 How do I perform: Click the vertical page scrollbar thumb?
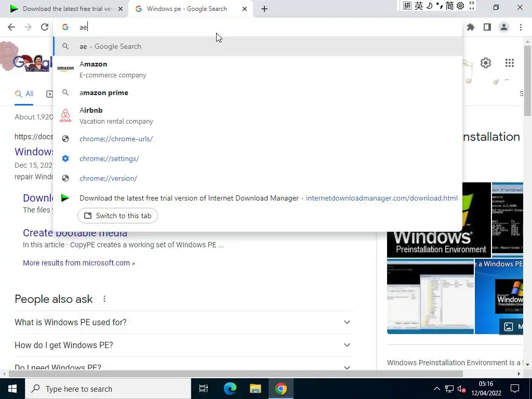coord(528,81)
